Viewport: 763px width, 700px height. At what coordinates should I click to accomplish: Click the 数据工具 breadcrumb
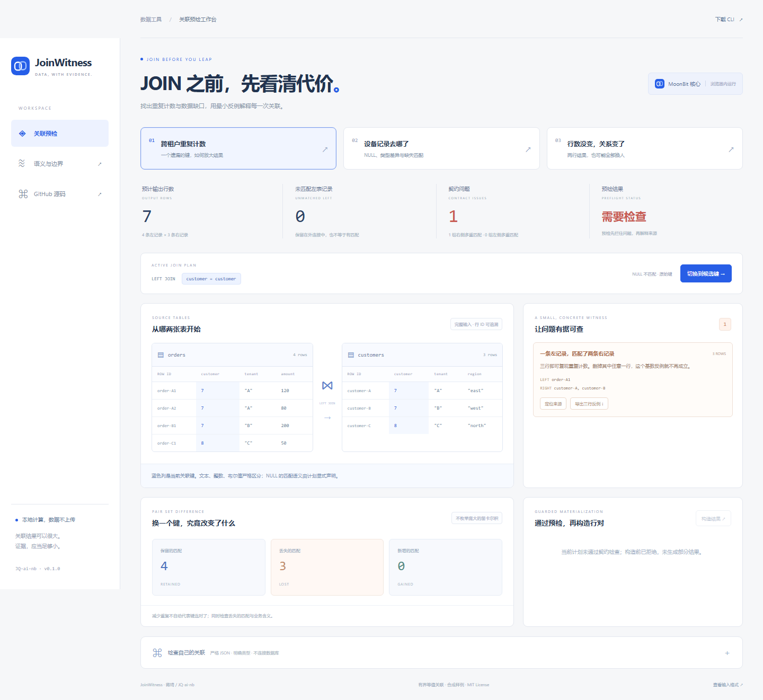[151, 20]
